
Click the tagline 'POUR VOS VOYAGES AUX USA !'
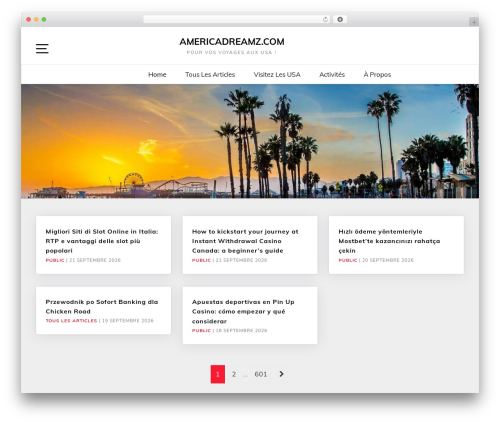(x=232, y=52)
